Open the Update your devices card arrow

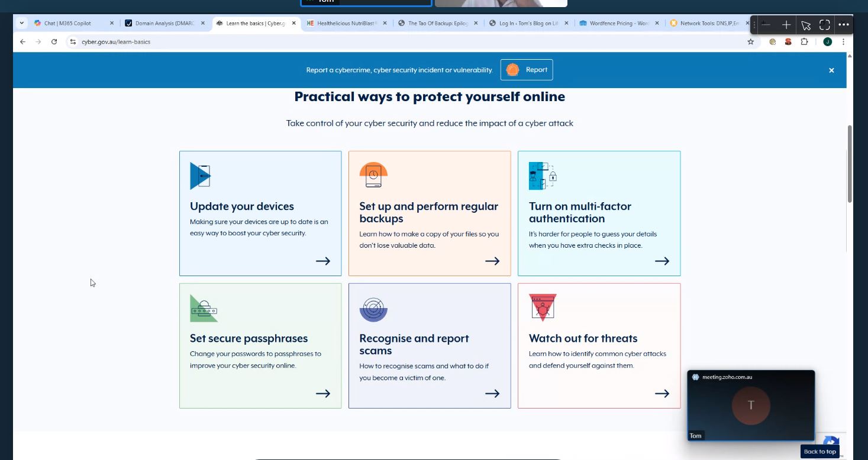point(323,261)
